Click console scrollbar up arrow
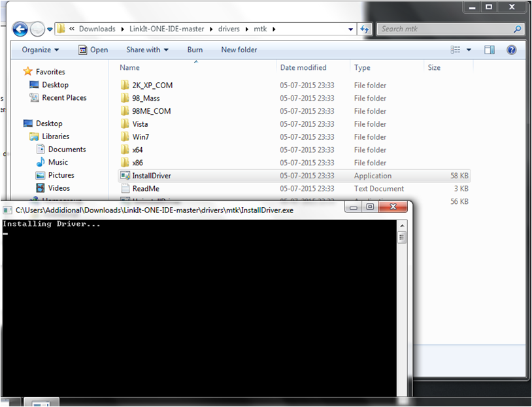 [x=402, y=225]
